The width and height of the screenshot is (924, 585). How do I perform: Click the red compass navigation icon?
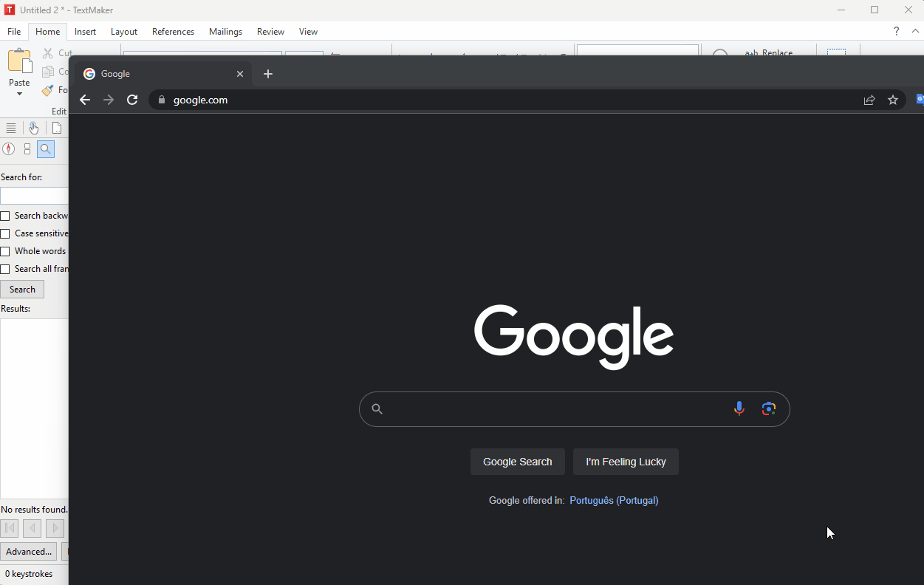tap(9, 149)
